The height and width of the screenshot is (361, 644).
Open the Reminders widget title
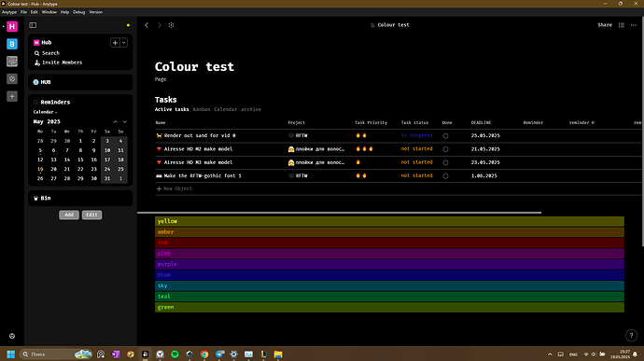tap(55, 103)
